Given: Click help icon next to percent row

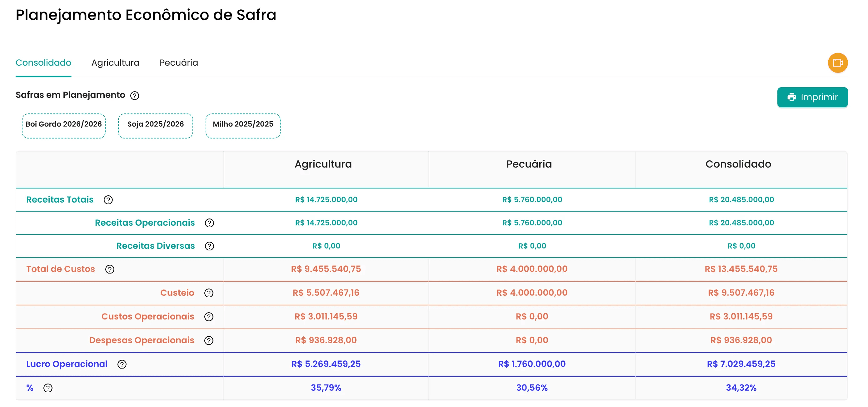Looking at the screenshot, I should (x=48, y=388).
